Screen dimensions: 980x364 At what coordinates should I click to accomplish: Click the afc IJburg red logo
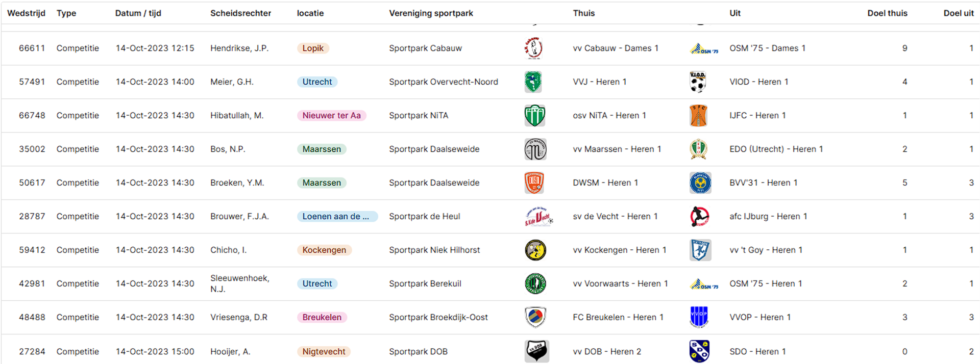[x=699, y=217]
